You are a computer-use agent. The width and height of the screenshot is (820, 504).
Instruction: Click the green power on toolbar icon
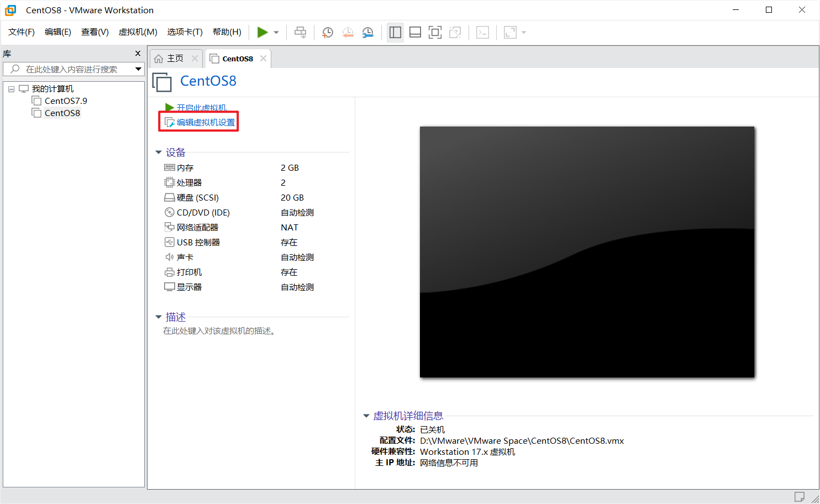tap(262, 33)
